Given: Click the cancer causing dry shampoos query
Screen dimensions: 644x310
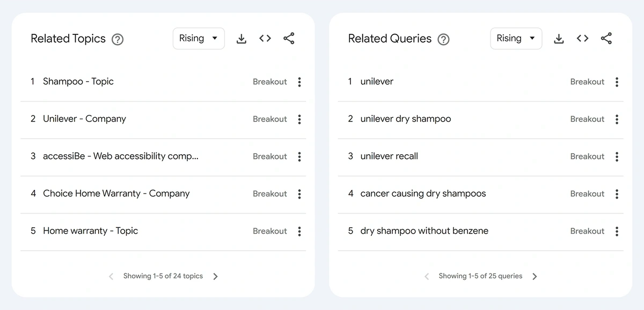Looking at the screenshot, I should (423, 193).
